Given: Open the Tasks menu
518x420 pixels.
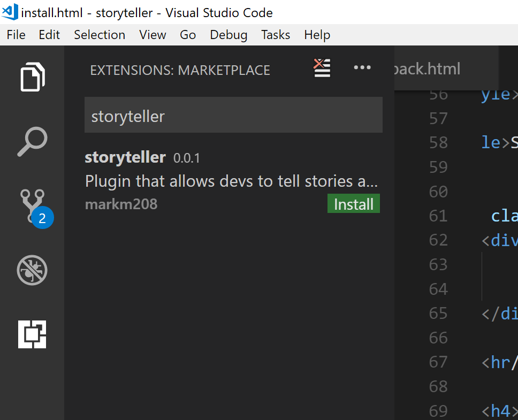Looking at the screenshot, I should coord(276,35).
